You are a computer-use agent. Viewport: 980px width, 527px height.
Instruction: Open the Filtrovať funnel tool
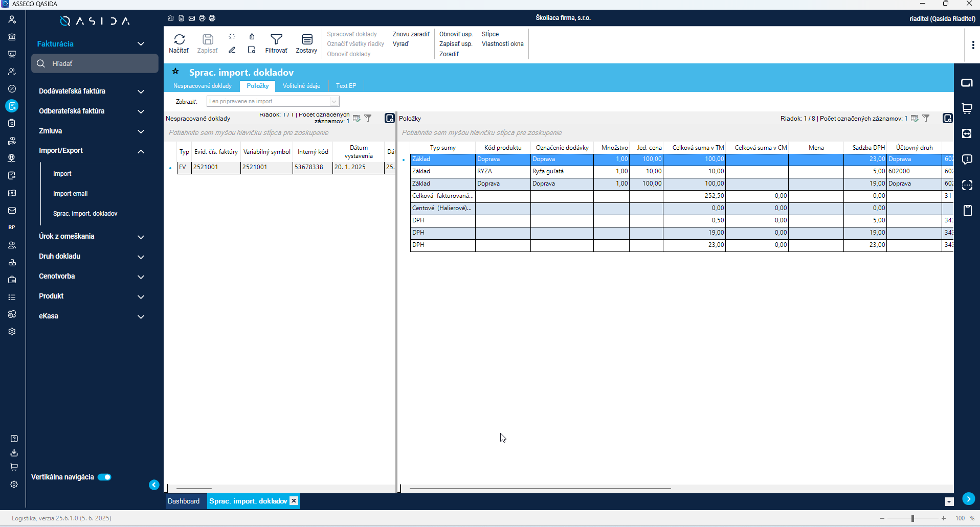(x=276, y=39)
